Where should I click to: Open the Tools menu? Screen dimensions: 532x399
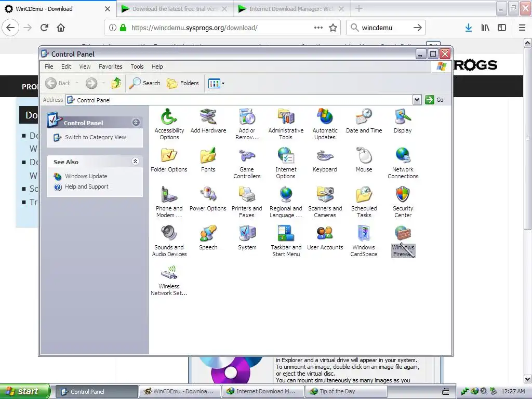(137, 66)
